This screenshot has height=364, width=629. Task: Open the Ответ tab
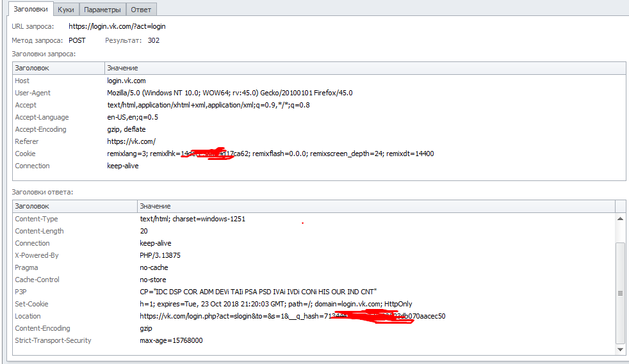click(141, 9)
